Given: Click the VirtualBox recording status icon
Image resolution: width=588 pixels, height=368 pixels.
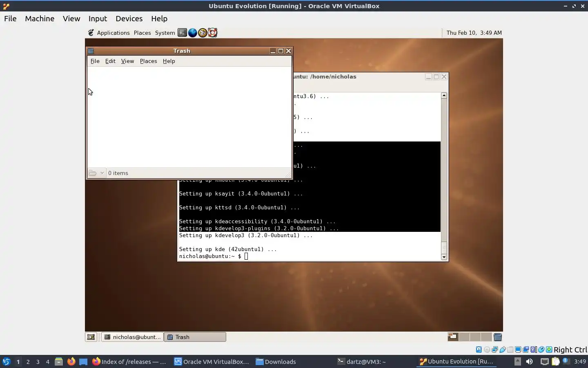Looking at the screenshot, I should coord(526,350).
